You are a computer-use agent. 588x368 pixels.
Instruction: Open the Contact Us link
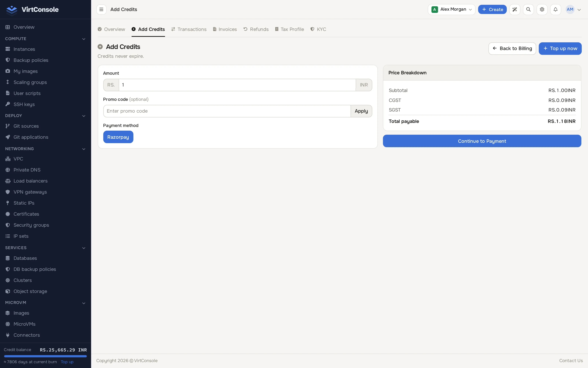coord(571,360)
